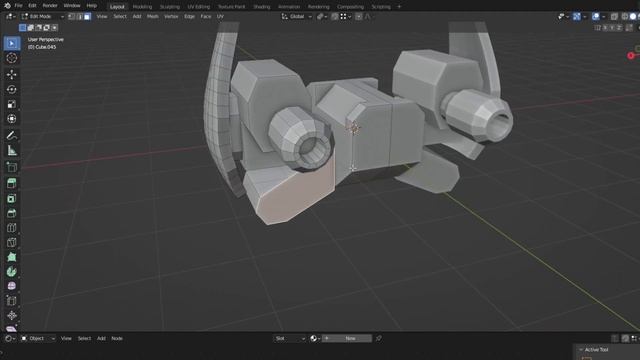Switch to wireframe viewport shading
640x360 pixels.
point(625,16)
